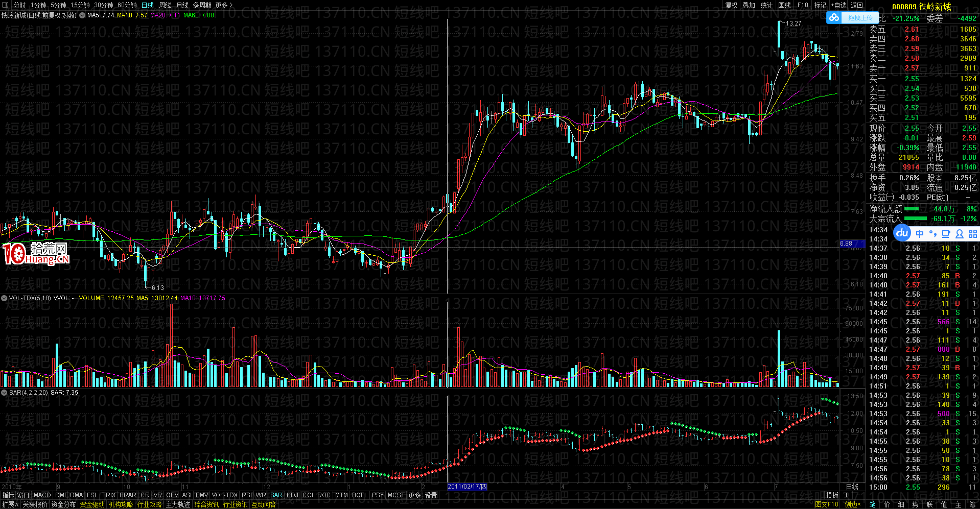
Task: Open the 模板 template menu
Action: [x=832, y=495]
